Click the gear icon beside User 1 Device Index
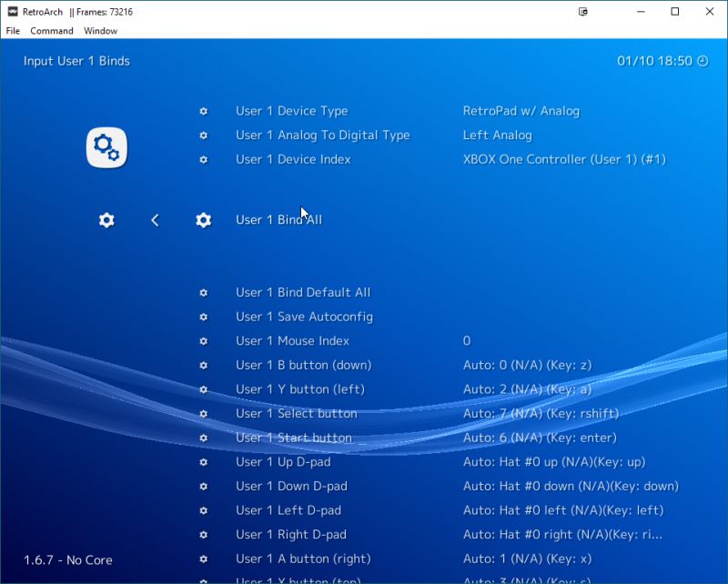This screenshot has height=584, width=728. coord(203,159)
